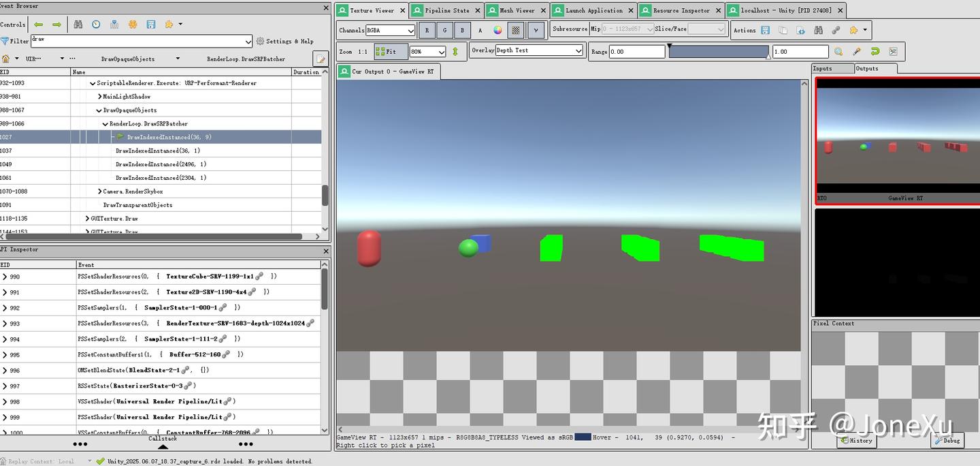Toggle the red channel button

tap(427, 30)
